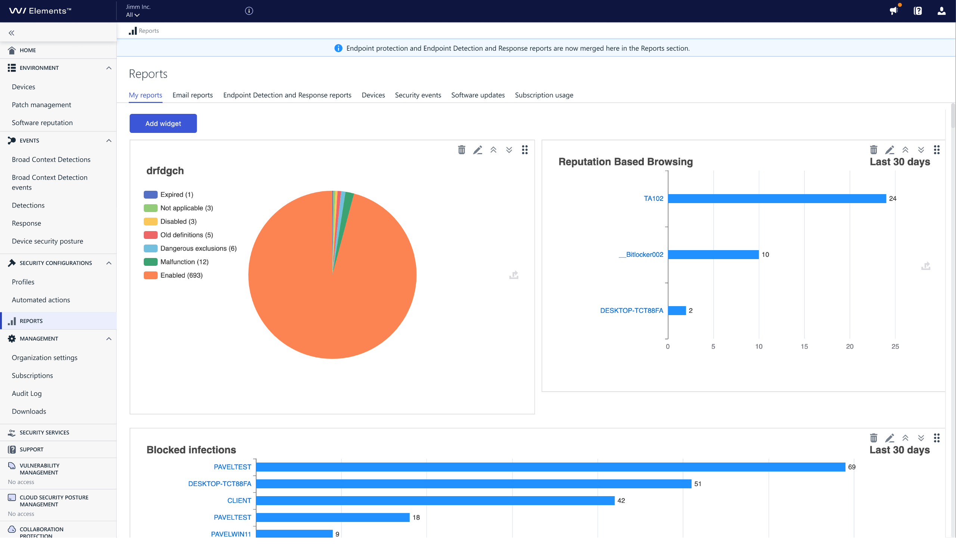Edit the drfdgch widget with pencil icon
The width and height of the screenshot is (956, 560).
pos(478,150)
